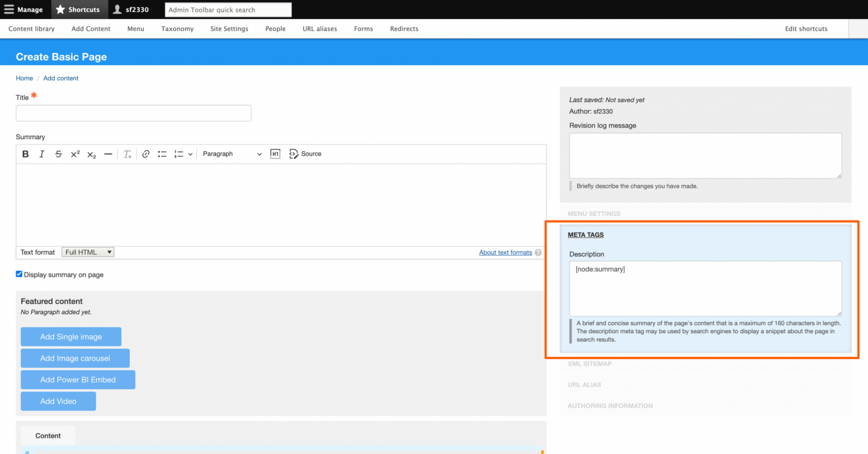Open Taxonomy shortcut

tap(177, 29)
